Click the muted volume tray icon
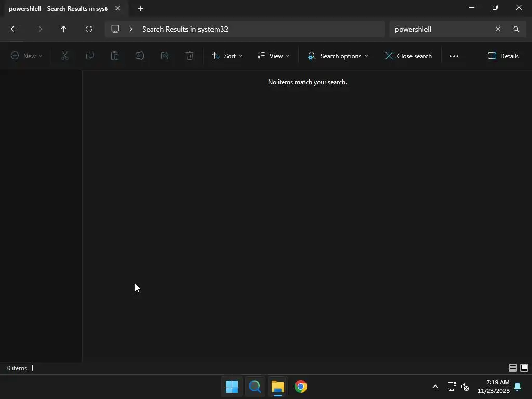Screen dimensions: 532x399 [465, 387]
